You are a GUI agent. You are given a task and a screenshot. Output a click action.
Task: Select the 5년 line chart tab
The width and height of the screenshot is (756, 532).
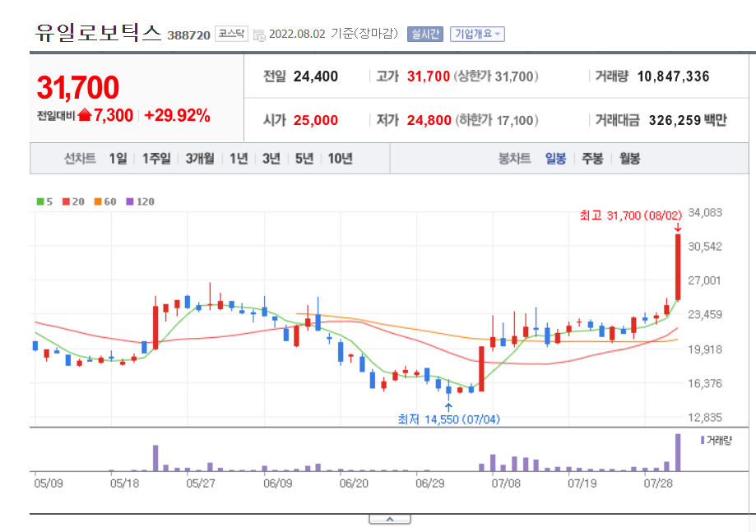304,158
